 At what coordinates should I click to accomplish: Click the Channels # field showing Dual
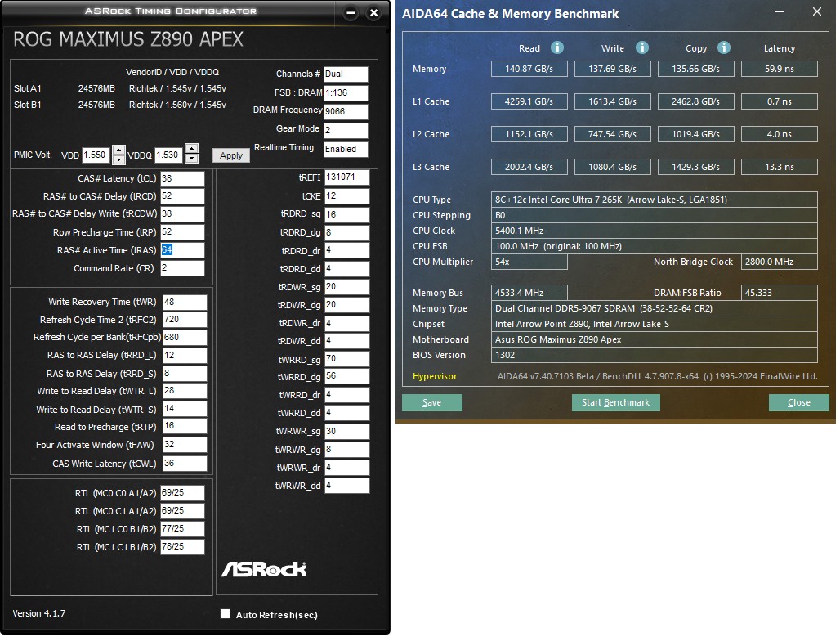[x=346, y=74]
